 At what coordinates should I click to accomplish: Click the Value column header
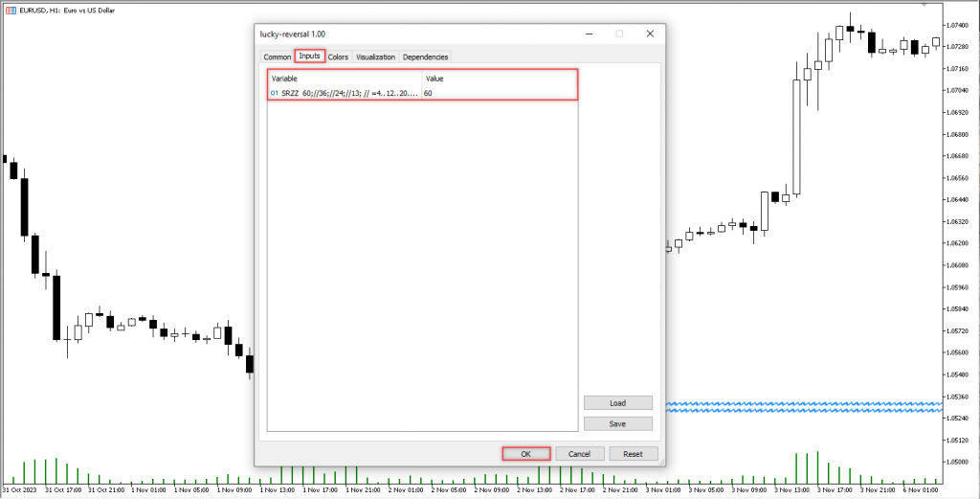[500, 79]
